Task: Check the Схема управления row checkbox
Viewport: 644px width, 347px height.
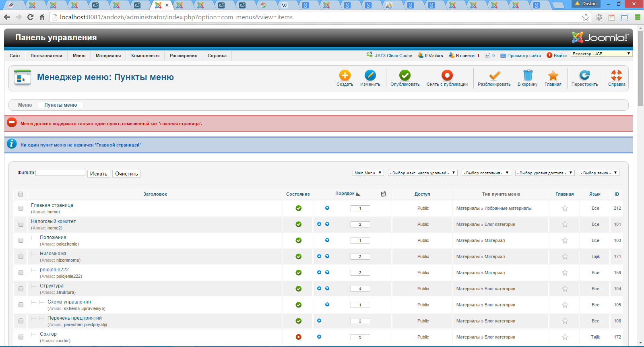Action: (21, 305)
